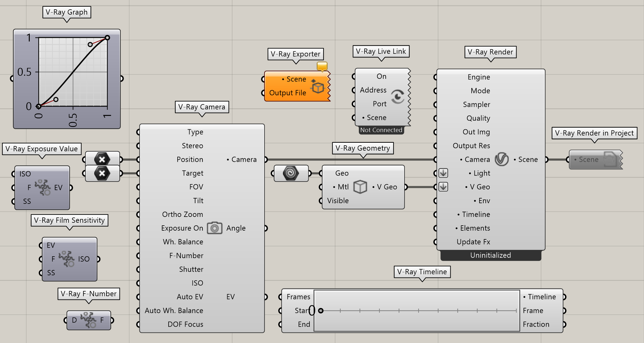Viewport: 644px width, 343px height.
Task: Click the Fraction output of V-Ray Timeline
Action: click(536, 324)
